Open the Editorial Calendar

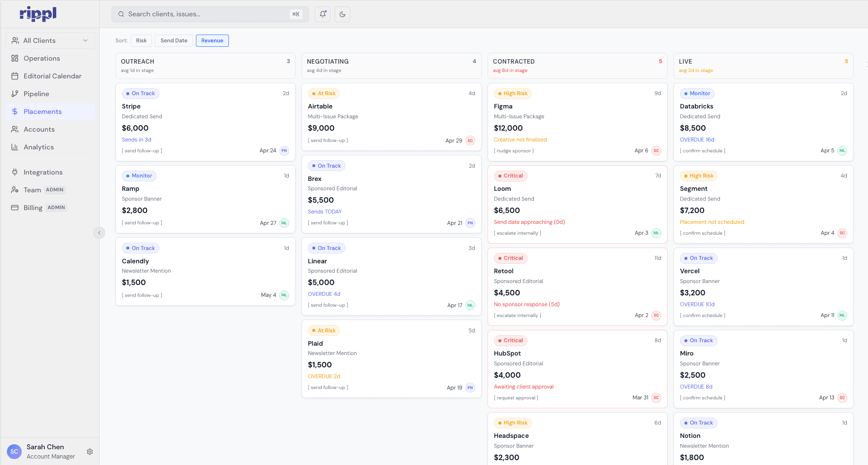[x=52, y=76]
